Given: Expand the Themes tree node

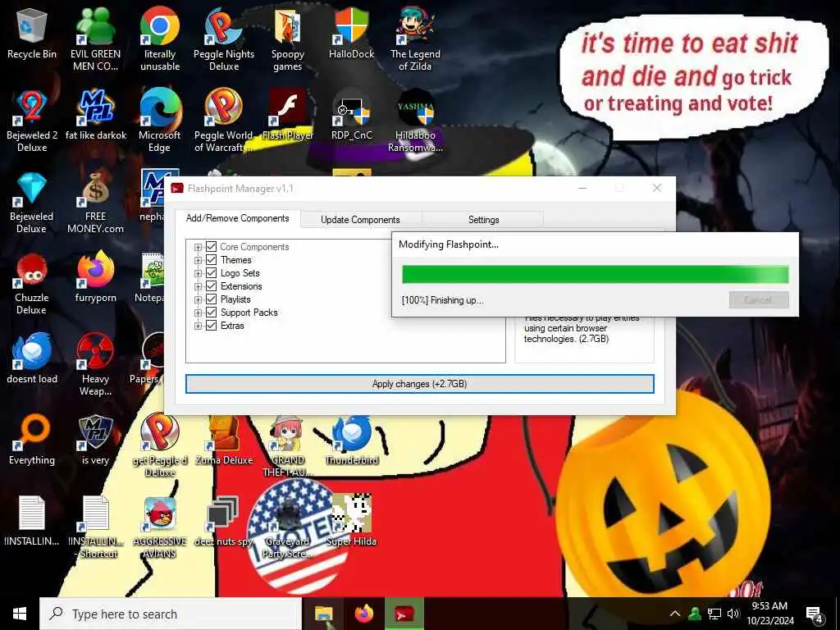Looking at the screenshot, I should (198, 260).
